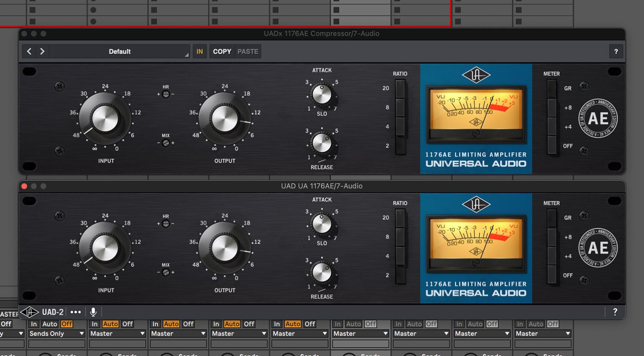Open the Default preset dropdown
This screenshot has height=356, width=644.
[119, 51]
